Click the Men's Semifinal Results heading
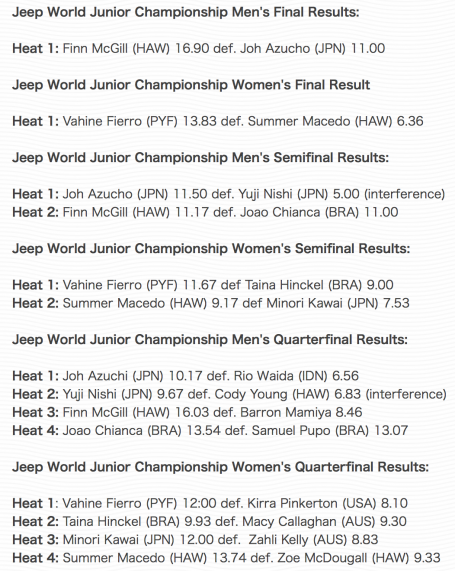Image resolution: width=455 pixels, height=571 pixels. click(200, 158)
